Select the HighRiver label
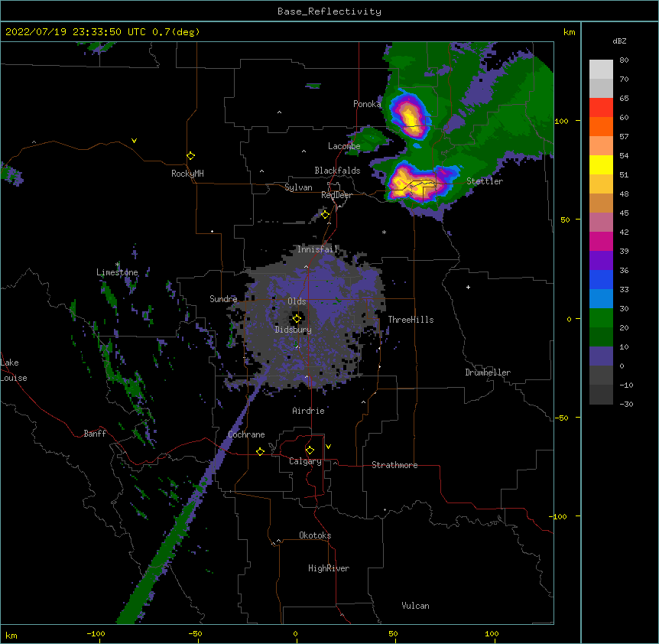Image resolution: width=659 pixels, height=644 pixels. pyautogui.click(x=329, y=568)
